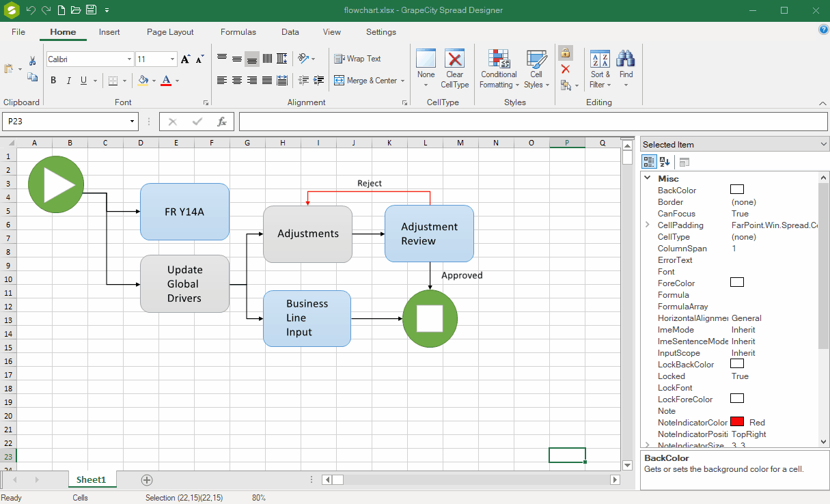Decrease font size with small A icon
The image size is (830, 504).
pos(199,59)
